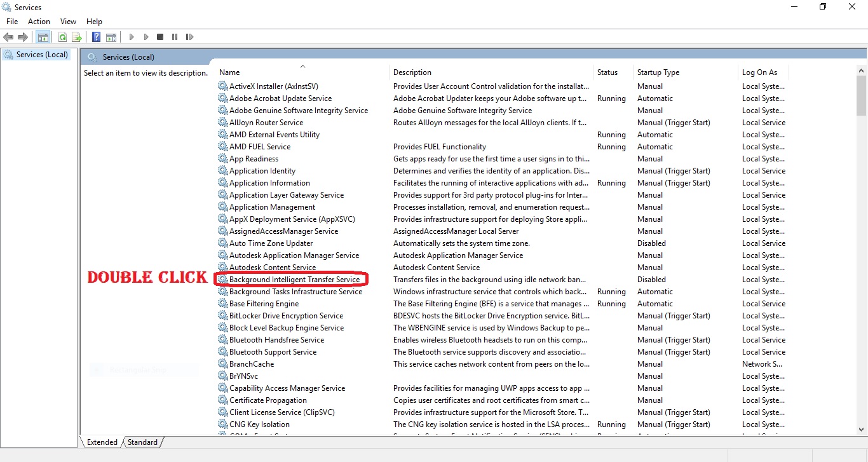This screenshot has height=462, width=868.
Task: Open the Help menu
Action: tap(94, 22)
